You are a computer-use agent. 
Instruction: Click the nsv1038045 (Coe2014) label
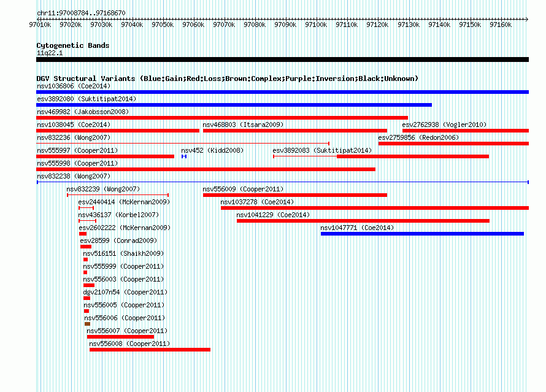[x=74, y=125]
